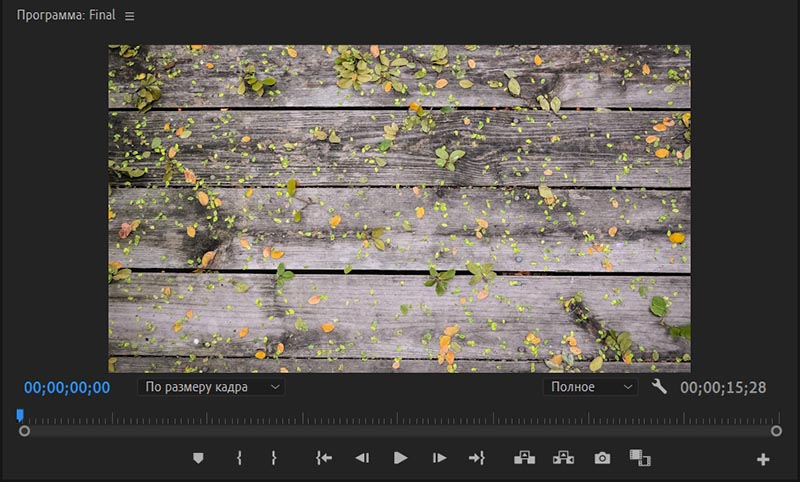Add a marker with the marker button
Viewport: 800px width, 482px height.
click(198, 458)
